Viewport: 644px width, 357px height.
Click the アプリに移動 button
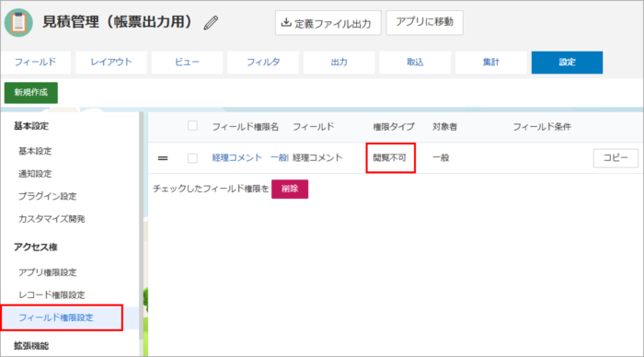point(425,22)
